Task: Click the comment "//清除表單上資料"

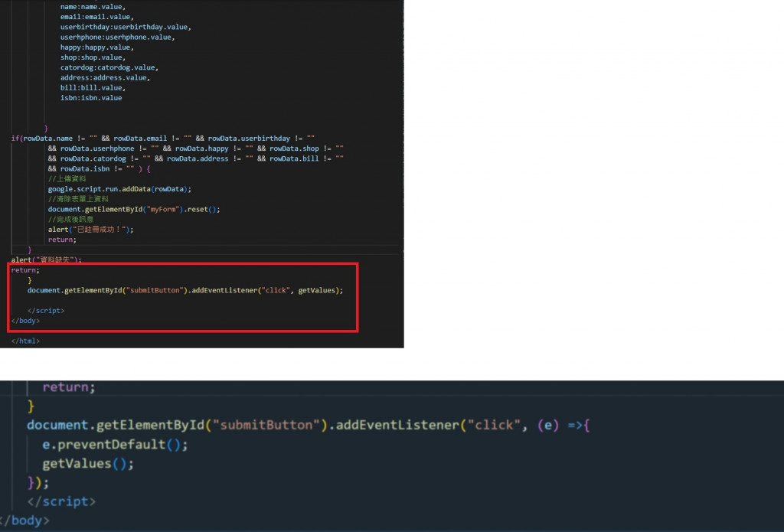Action: [78, 199]
